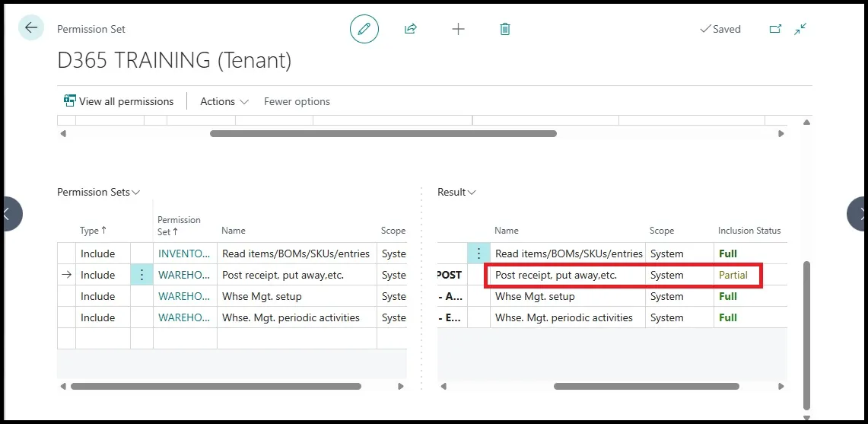Click the Inclusion Status column header
This screenshot has width=868, height=424.
pyautogui.click(x=749, y=231)
